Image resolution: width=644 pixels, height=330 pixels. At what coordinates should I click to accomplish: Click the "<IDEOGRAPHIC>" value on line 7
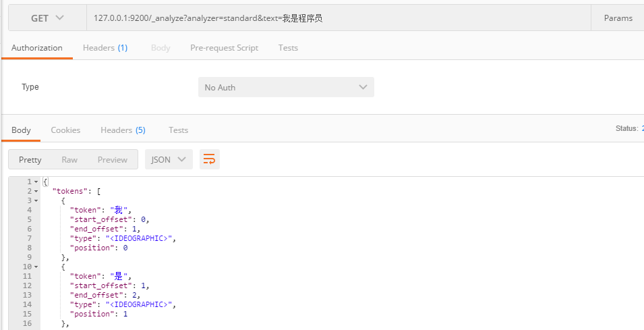tap(139, 238)
